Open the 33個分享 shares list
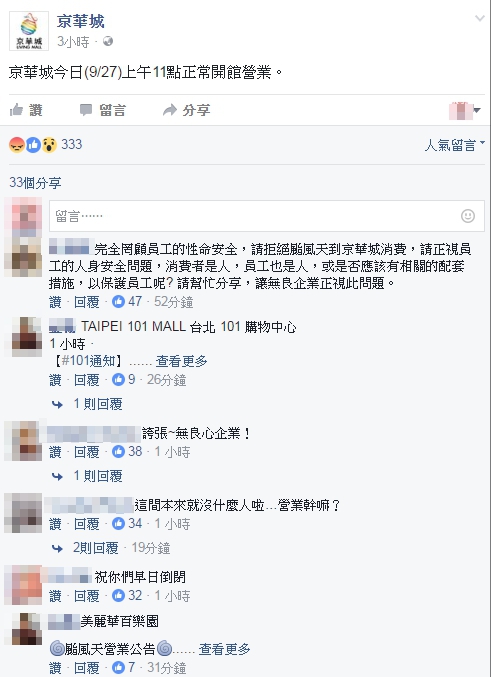Image resolution: width=491 pixels, height=677 pixels. (35, 183)
